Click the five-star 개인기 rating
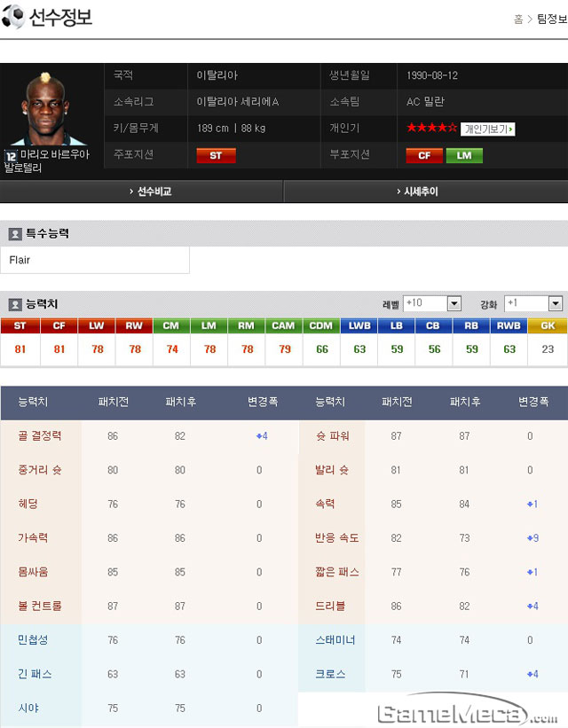Image resolution: width=568 pixels, height=728 pixels. 432,128
